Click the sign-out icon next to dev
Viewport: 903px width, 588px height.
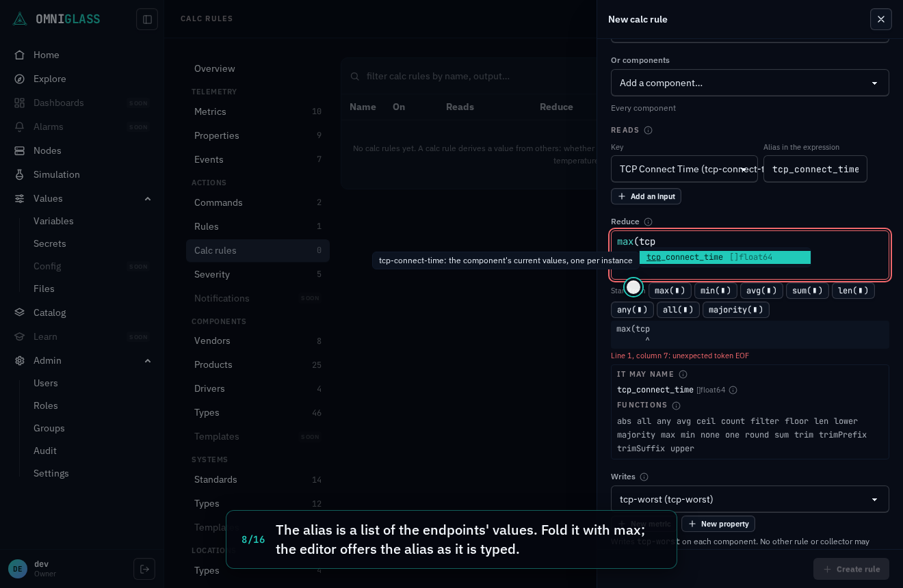pos(144,569)
